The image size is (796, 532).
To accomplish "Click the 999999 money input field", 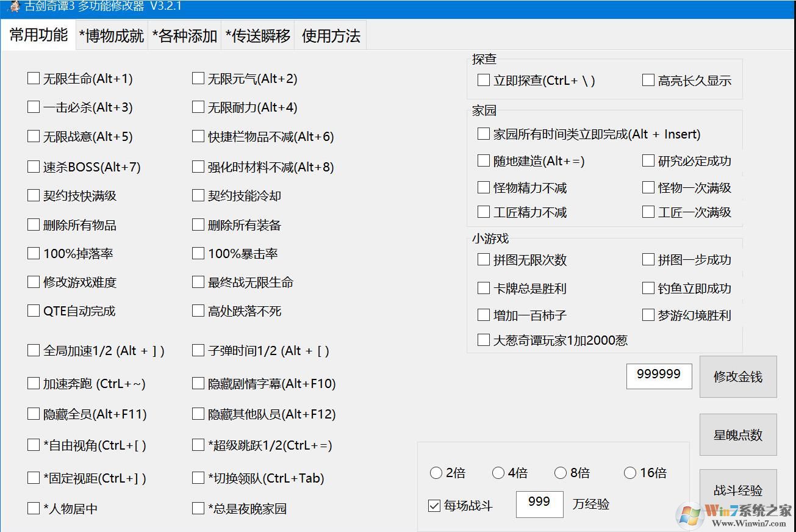I will (x=659, y=376).
